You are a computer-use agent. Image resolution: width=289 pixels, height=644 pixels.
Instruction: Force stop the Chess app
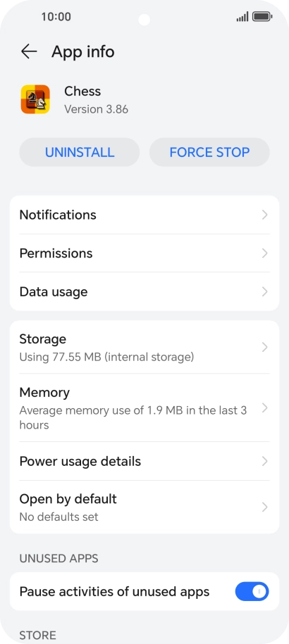point(209,152)
